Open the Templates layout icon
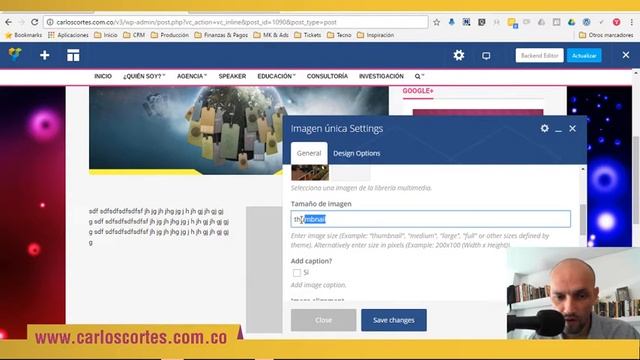The width and height of the screenshot is (640, 360). tap(73, 55)
